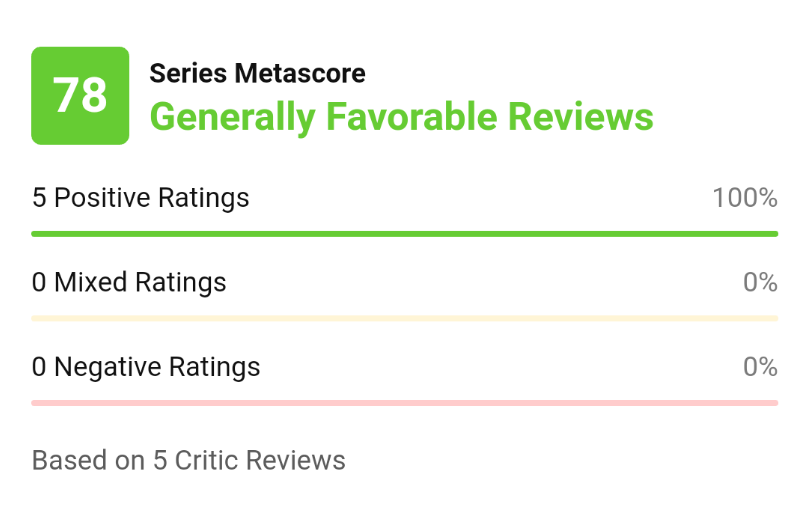Click the green positive ratings bar
The height and width of the screenshot is (519, 809).
404,234
